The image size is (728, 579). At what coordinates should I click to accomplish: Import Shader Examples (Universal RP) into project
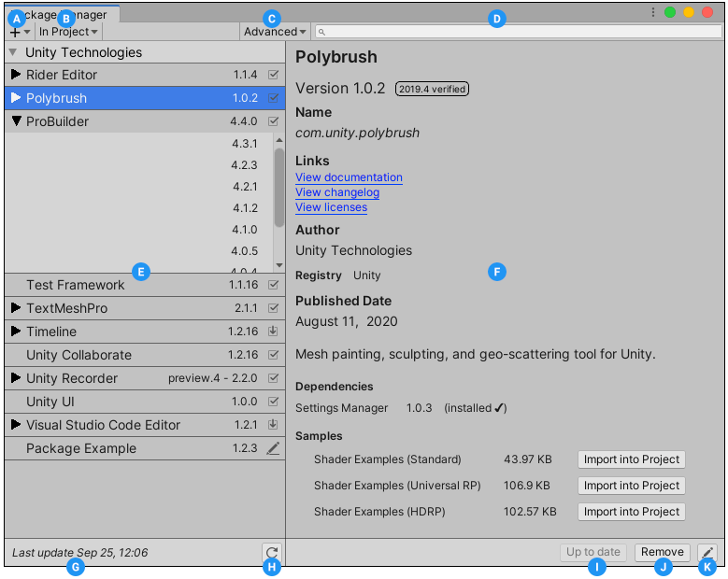(632, 486)
